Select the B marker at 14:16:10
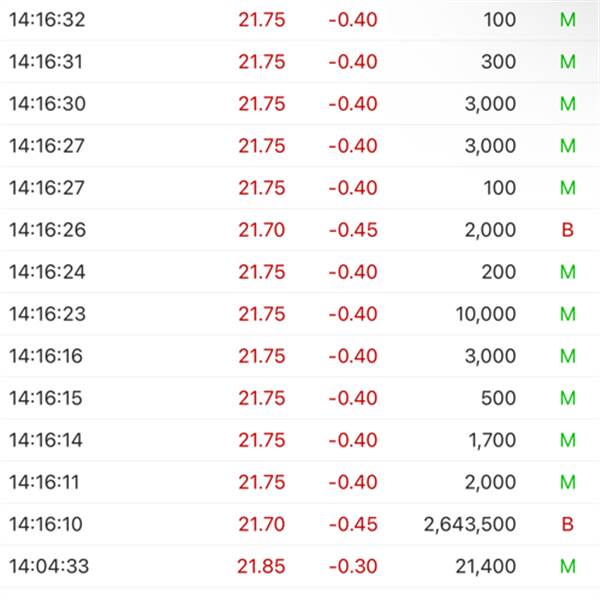Image resolution: width=600 pixels, height=600 pixels. pyautogui.click(x=568, y=524)
